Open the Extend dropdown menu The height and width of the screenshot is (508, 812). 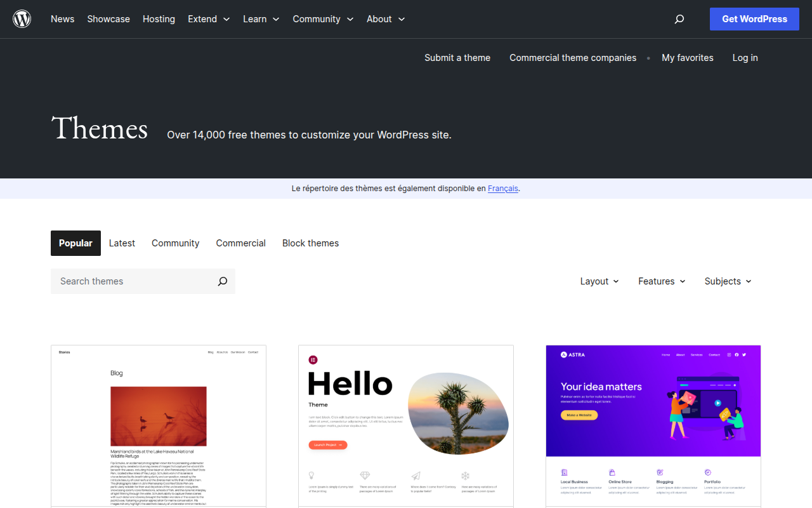click(209, 19)
